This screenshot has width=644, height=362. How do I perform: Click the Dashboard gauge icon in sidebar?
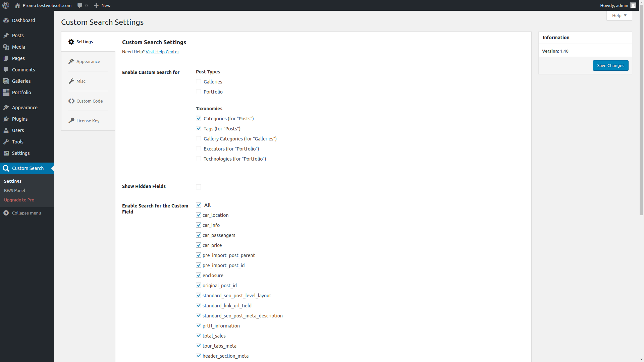coord(6,20)
